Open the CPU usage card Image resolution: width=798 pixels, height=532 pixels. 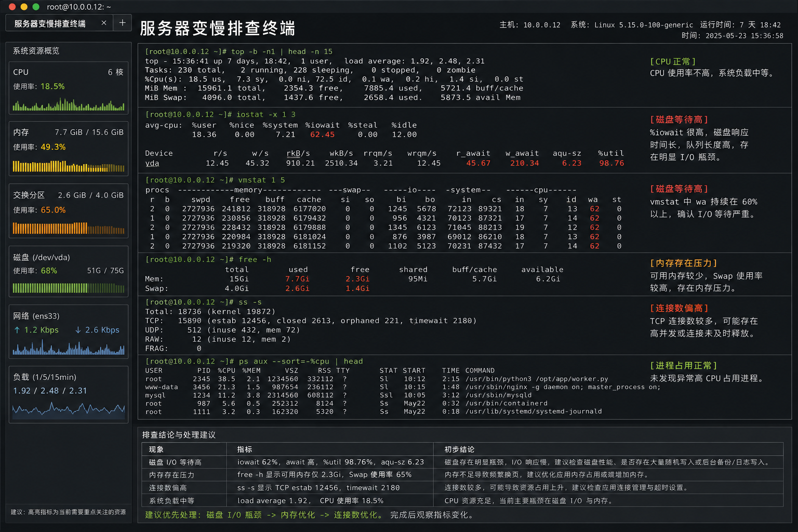(69, 88)
